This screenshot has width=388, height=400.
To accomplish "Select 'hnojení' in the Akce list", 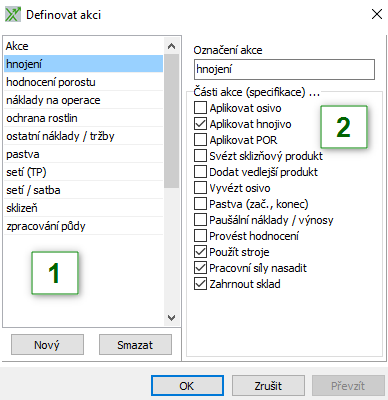I will point(83,64).
